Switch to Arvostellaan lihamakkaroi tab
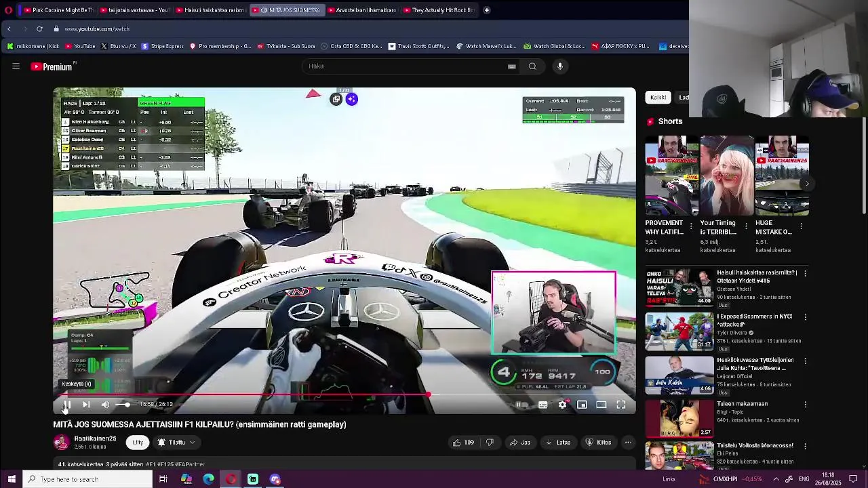This screenshot has width=868, height=488. [362, 10]
